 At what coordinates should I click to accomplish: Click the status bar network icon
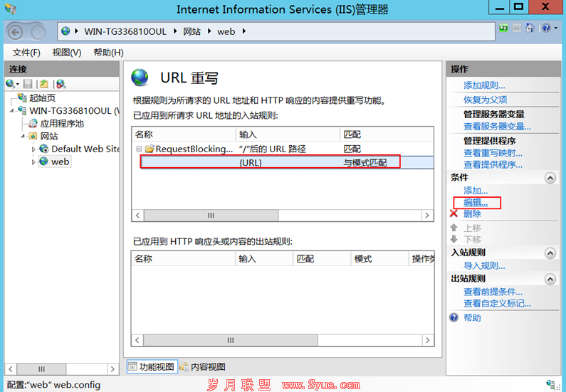550,385
